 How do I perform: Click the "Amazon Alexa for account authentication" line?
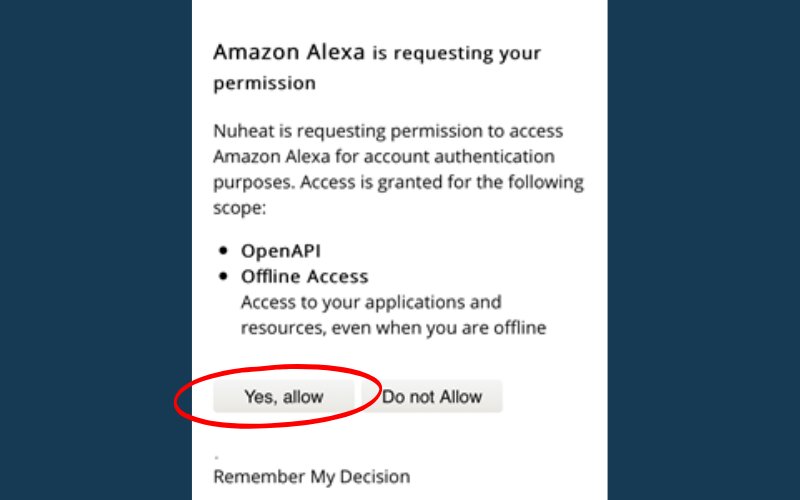click(383, 158)
